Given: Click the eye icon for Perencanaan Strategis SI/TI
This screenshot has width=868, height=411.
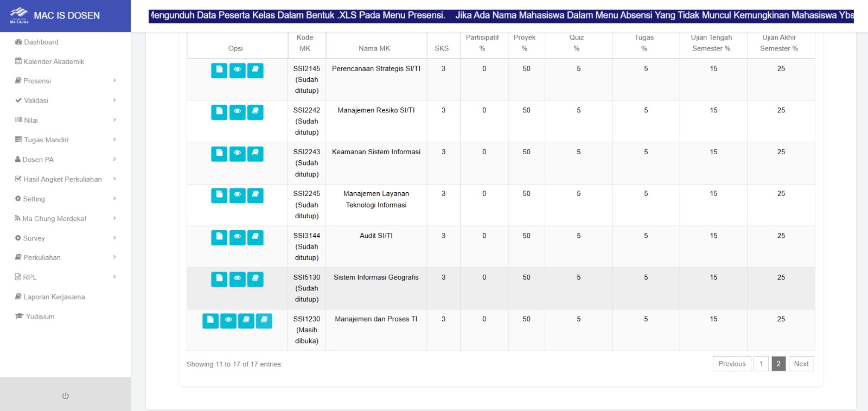Looking at the screenshot, I should (x=238, y=71).
